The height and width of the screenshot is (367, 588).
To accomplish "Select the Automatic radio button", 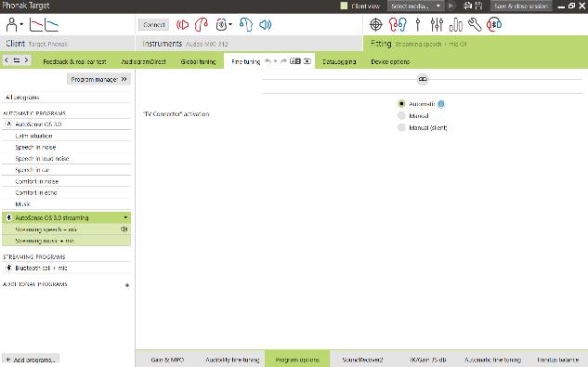I will pos(401,103).
